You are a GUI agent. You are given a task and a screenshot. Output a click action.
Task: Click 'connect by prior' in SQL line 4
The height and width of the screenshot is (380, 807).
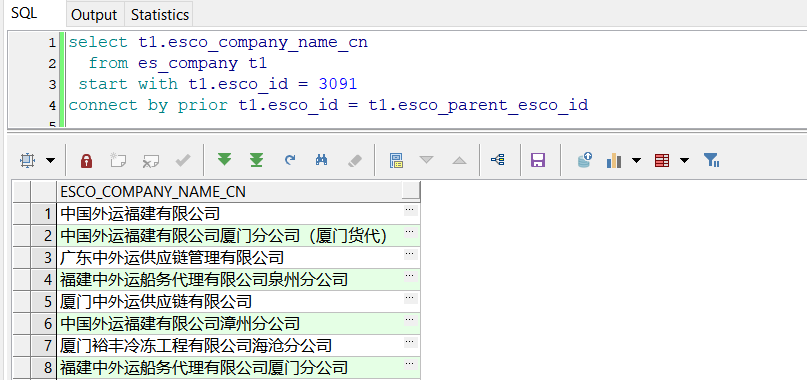pyautogui.click(x=148, y=105)
